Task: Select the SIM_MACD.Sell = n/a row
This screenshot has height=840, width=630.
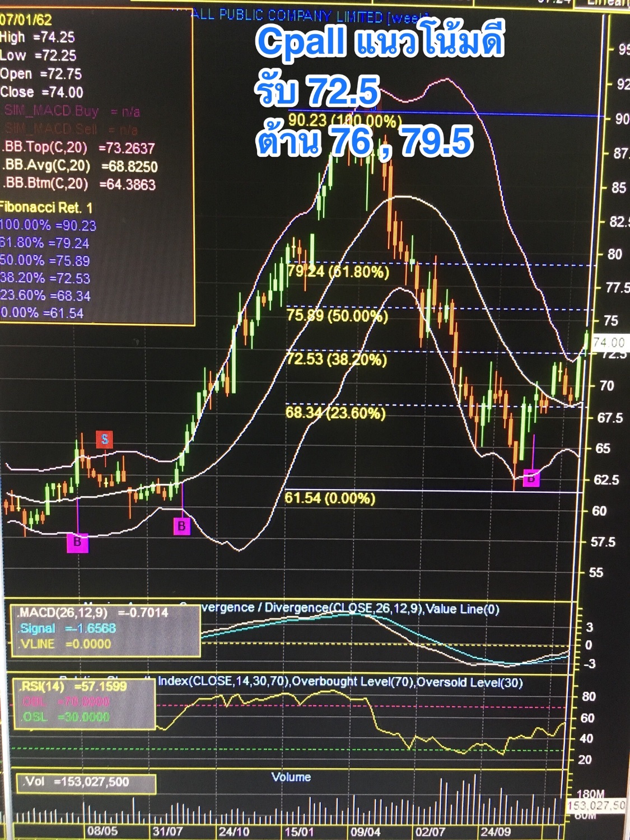Action: coord(71,129)
